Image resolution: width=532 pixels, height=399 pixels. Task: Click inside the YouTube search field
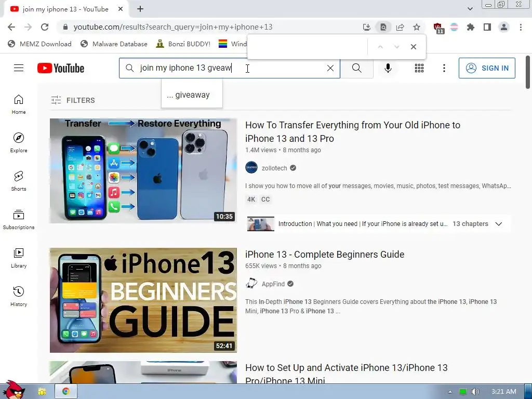point(231,68)
